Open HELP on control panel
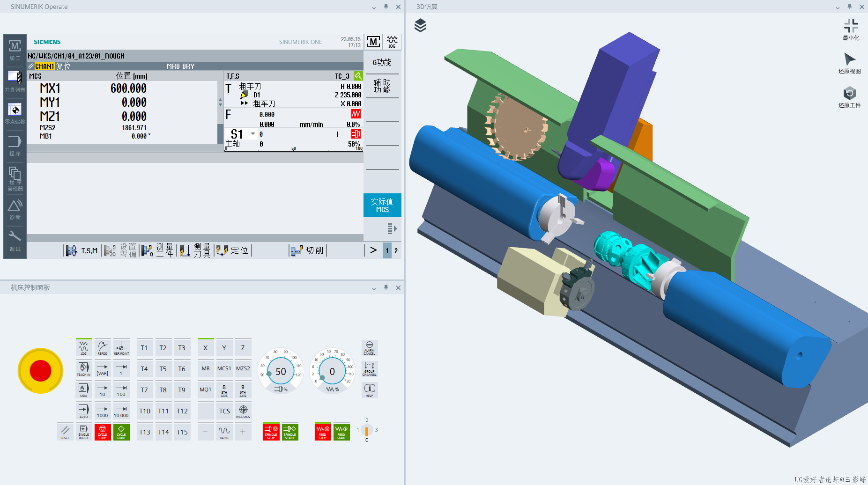868x485 pixels. (370, 390)
